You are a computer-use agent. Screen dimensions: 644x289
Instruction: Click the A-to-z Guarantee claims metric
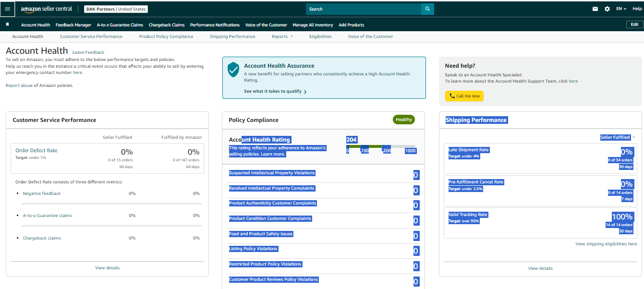tap(48, 216)
